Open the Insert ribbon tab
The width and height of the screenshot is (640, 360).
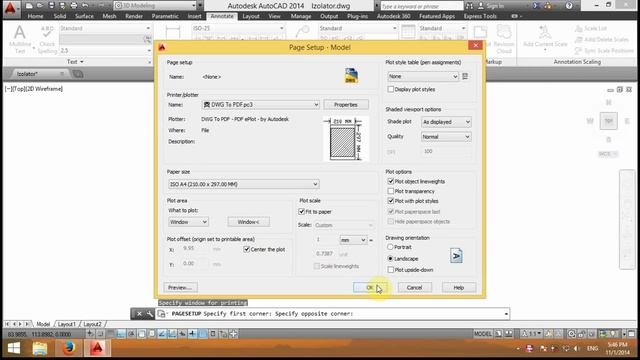click(x=194, y=16)
